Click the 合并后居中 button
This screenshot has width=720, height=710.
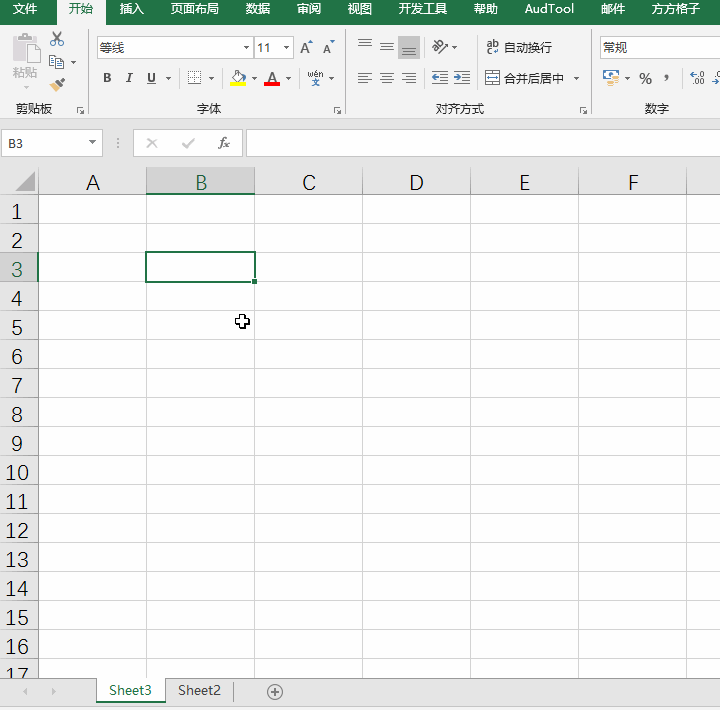point(524,78)
